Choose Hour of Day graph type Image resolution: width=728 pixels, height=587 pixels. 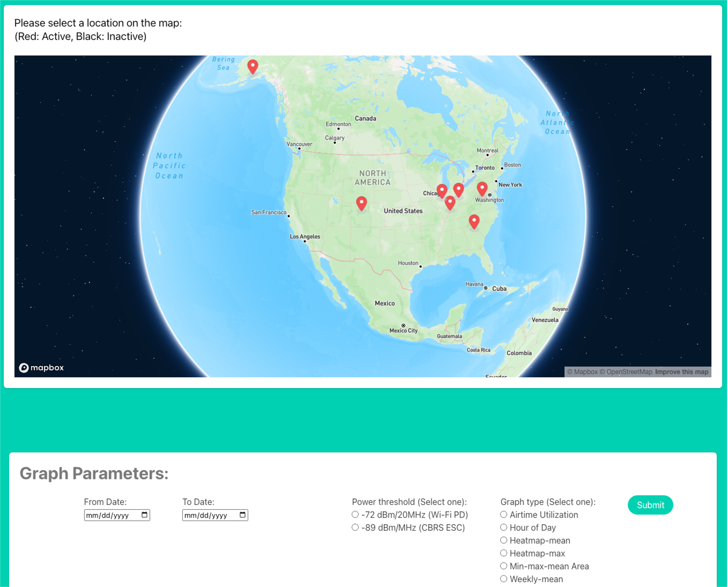click(504, 527)
